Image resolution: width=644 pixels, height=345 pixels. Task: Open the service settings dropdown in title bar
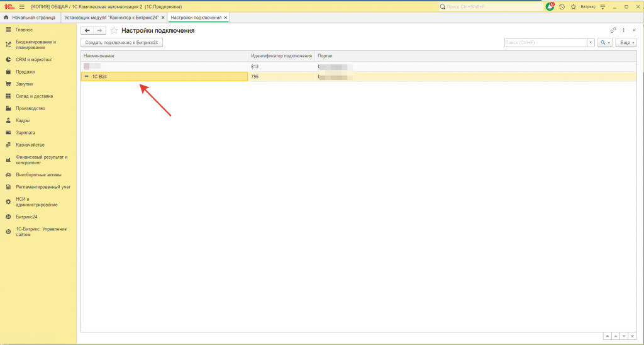(x=602, y=6)
